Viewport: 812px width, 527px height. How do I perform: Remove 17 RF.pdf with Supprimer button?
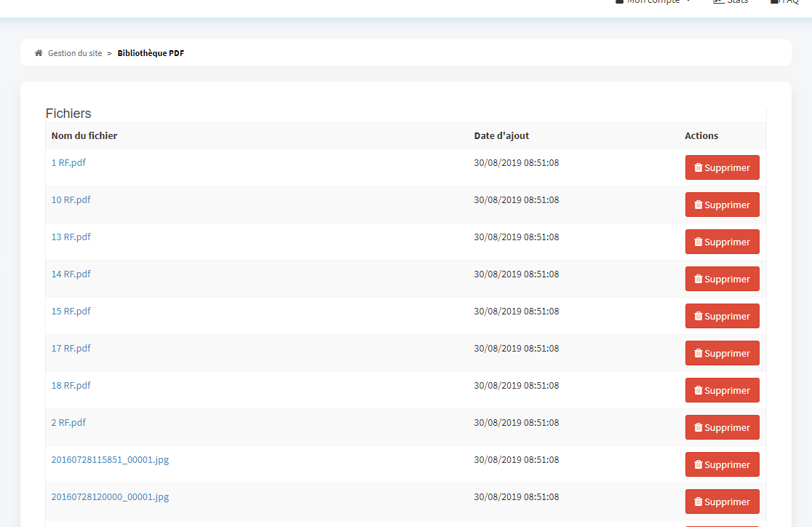722,353
